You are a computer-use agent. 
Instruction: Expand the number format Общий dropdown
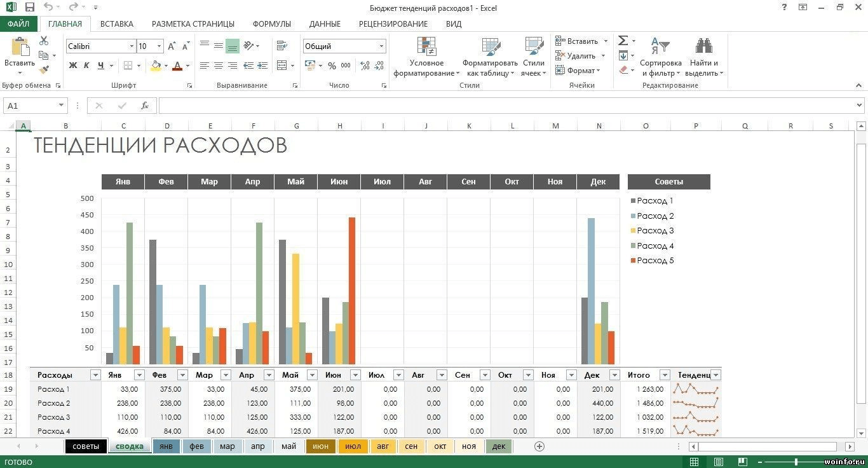click(381, 46)
